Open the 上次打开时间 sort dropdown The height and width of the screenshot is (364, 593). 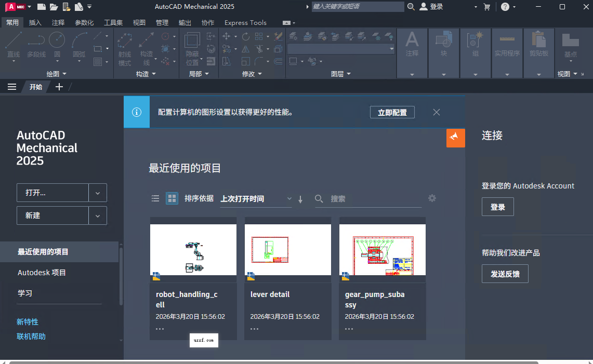pyautogui.click(x=289, y=198)
